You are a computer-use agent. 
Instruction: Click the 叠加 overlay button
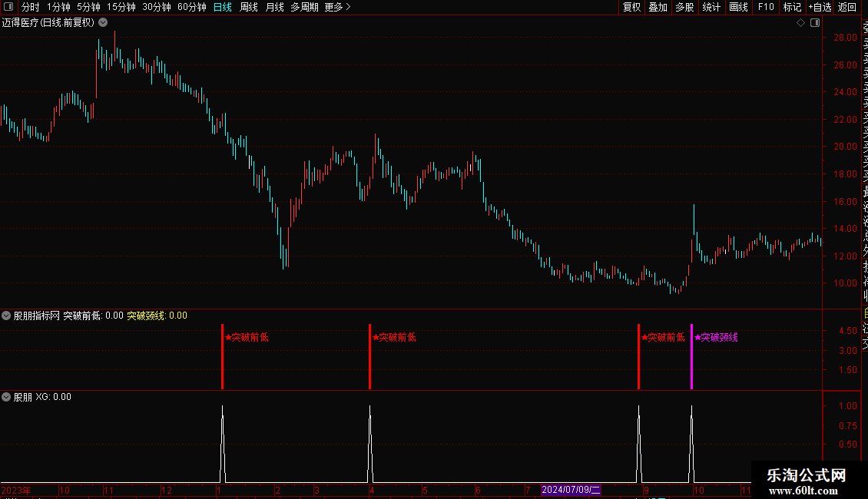pyautogui.click(x=658, y=7)
